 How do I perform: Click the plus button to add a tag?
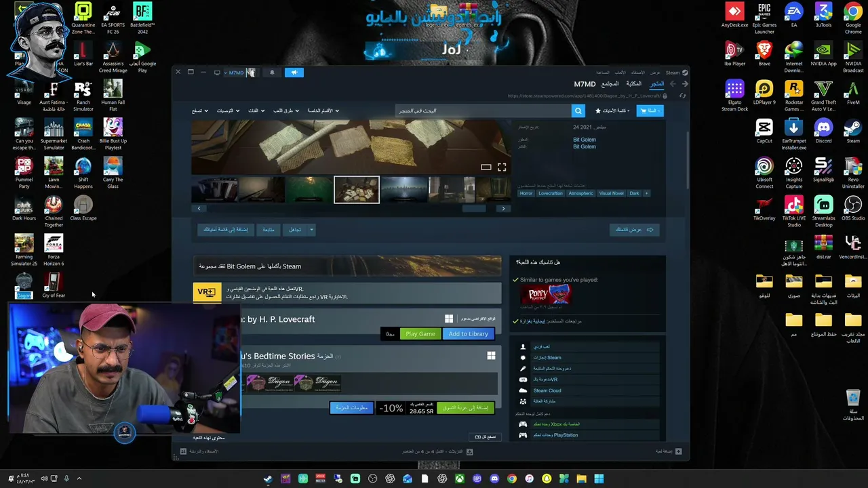coord(646,193)
